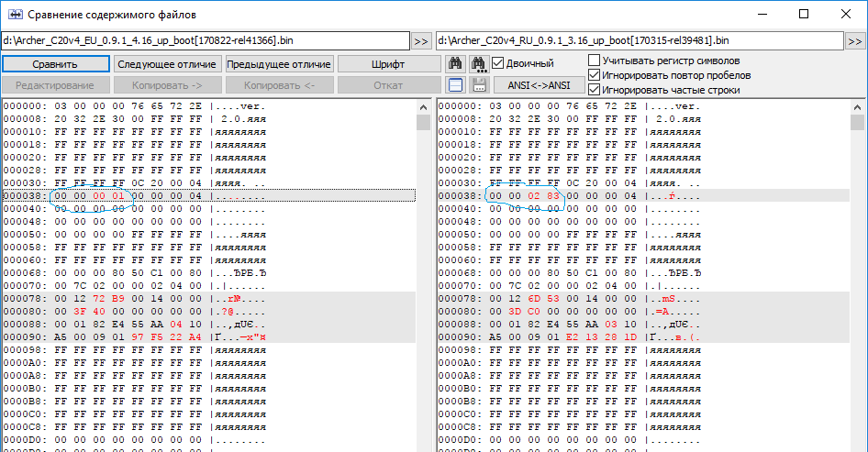Select row 000078 in the right pane

(643, 299)
